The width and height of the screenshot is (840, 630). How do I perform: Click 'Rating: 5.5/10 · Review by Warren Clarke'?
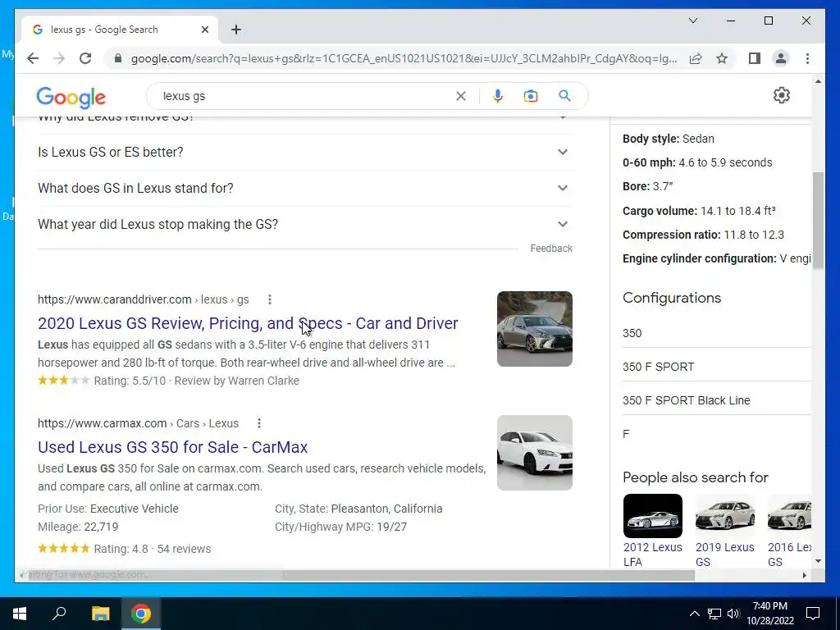[197, 381]
